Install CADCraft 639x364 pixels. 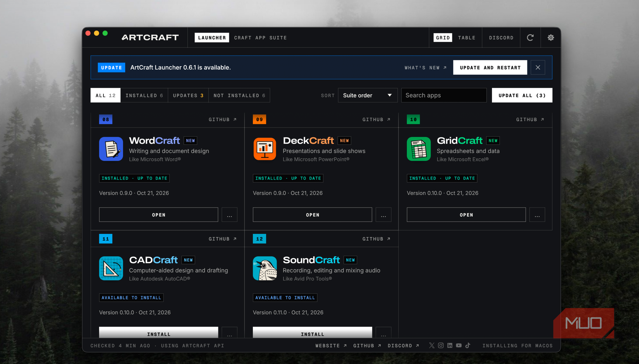(x=159, y=333)
